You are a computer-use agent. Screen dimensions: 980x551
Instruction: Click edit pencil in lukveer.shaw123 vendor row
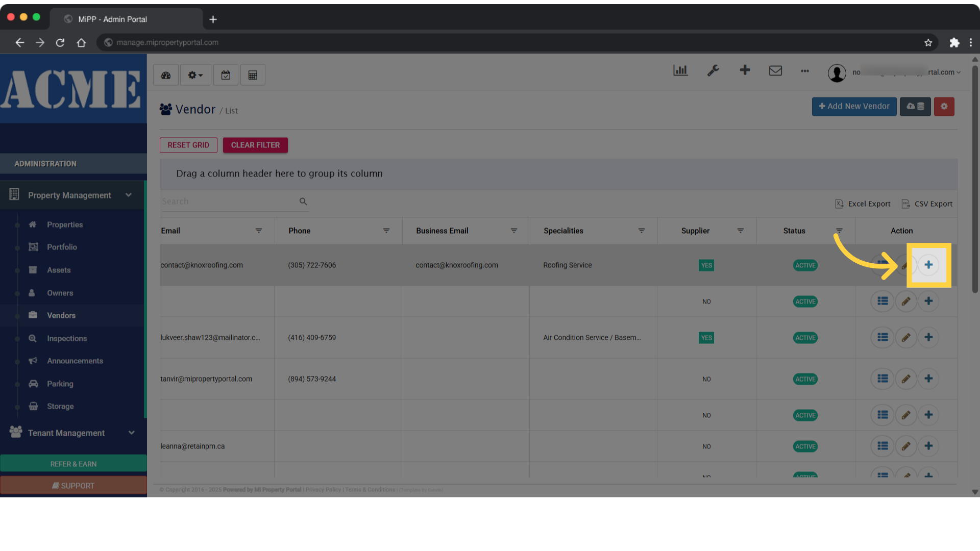(x=906, y=337)
